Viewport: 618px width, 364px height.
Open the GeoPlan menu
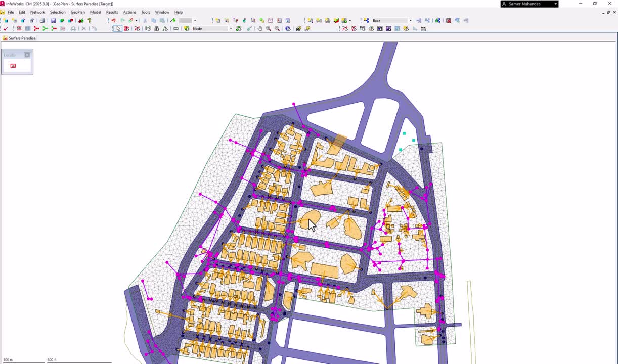(77, 12)
